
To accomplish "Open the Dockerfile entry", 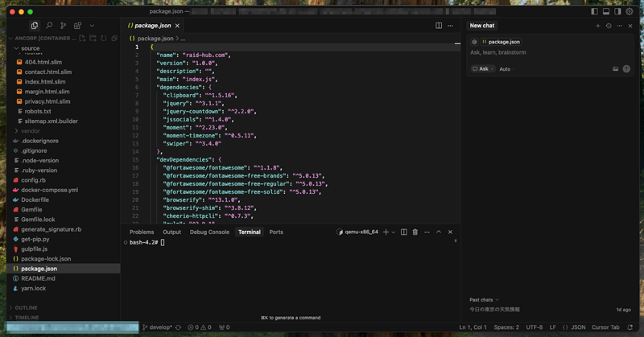I will (35, 200).
